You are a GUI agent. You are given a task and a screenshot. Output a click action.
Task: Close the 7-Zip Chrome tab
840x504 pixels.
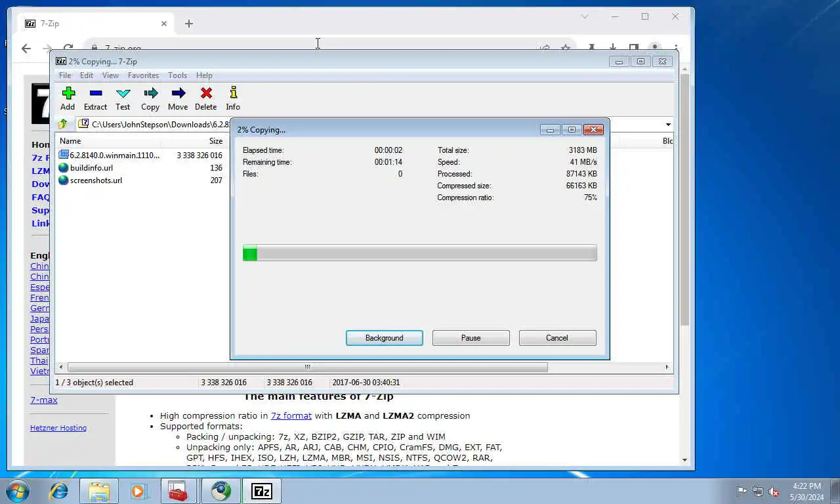tap(164, 24)
